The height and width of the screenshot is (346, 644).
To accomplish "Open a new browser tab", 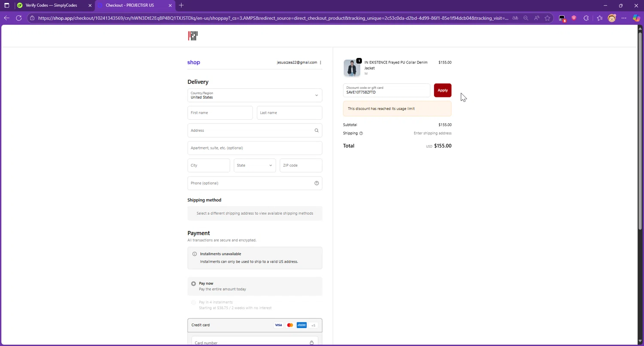I will coord(181,6).
